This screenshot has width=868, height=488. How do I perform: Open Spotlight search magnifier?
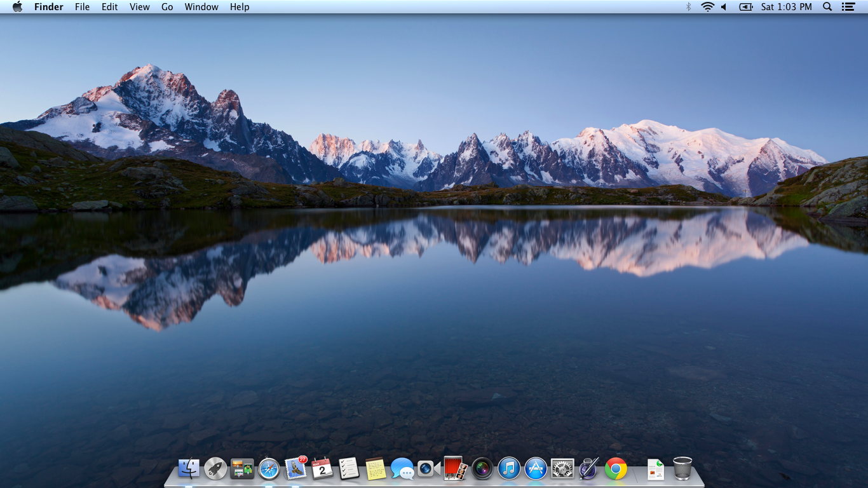coord(827,7)
